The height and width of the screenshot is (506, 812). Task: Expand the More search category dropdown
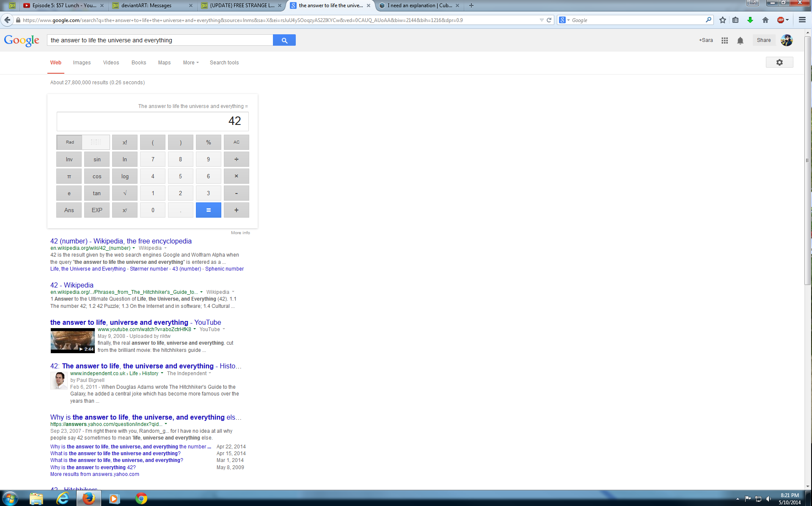(191, 63)
